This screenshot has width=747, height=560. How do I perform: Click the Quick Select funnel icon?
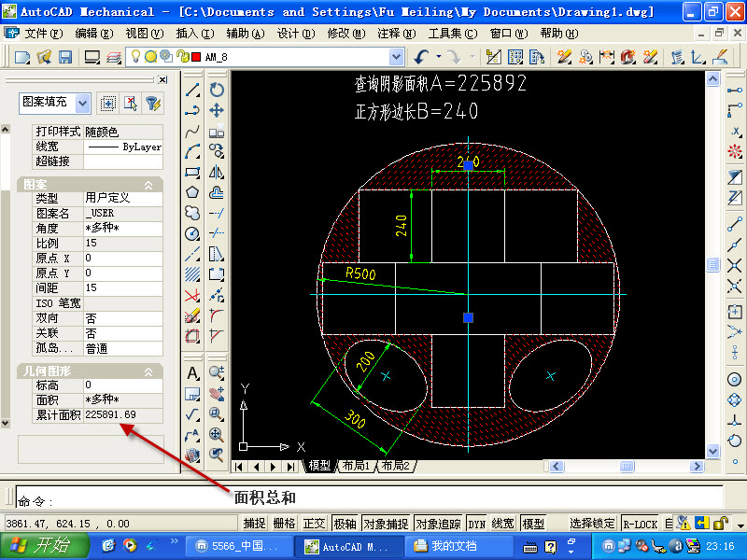[153, 104]
